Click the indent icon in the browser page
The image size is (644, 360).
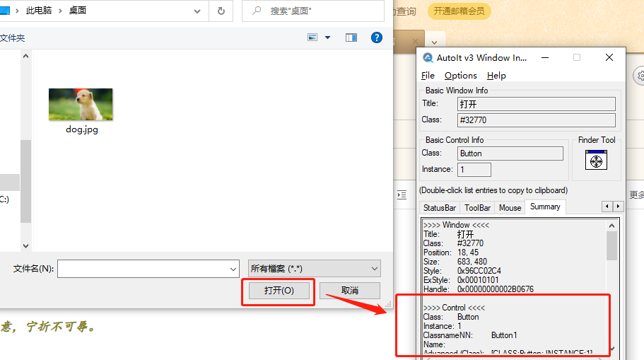click(x=402, y=194)
